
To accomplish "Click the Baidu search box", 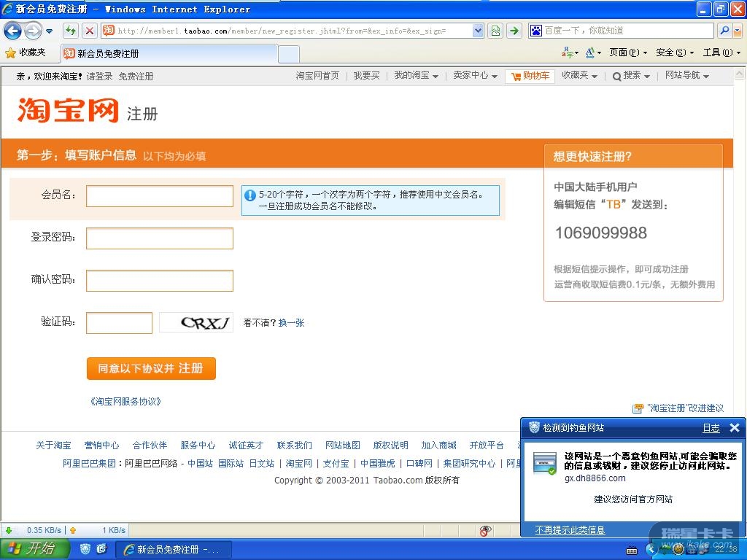I will pos(622,31).
